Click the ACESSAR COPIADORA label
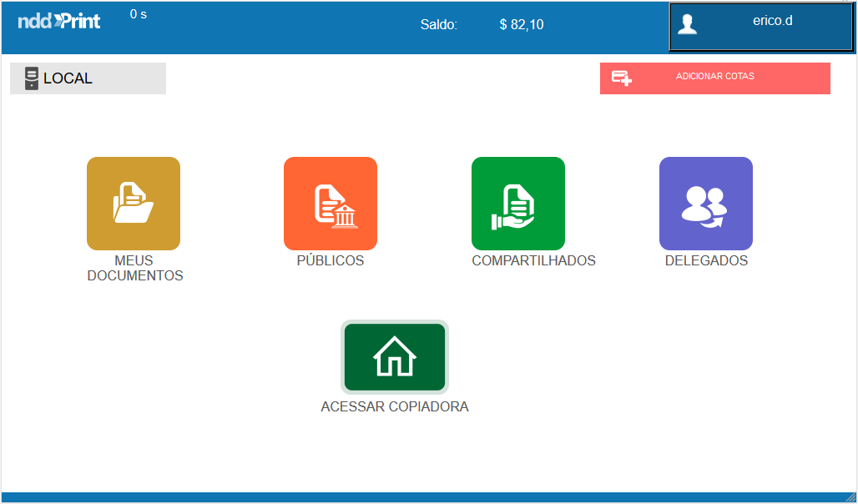 coord(395,407)
